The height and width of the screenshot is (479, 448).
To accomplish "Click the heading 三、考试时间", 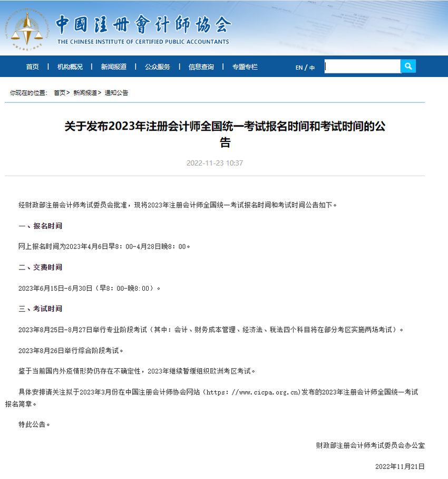I will [x=40, y=309].
